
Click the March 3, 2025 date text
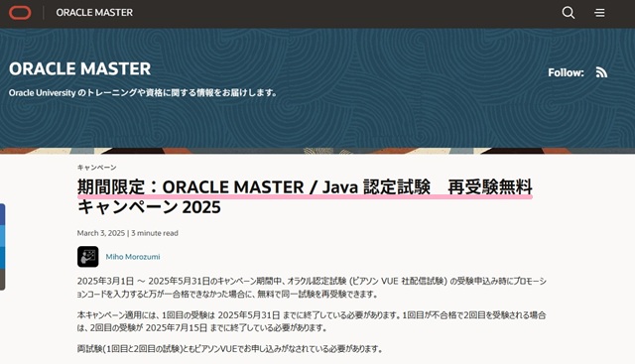pyautogui.click(x=101, y=233)
